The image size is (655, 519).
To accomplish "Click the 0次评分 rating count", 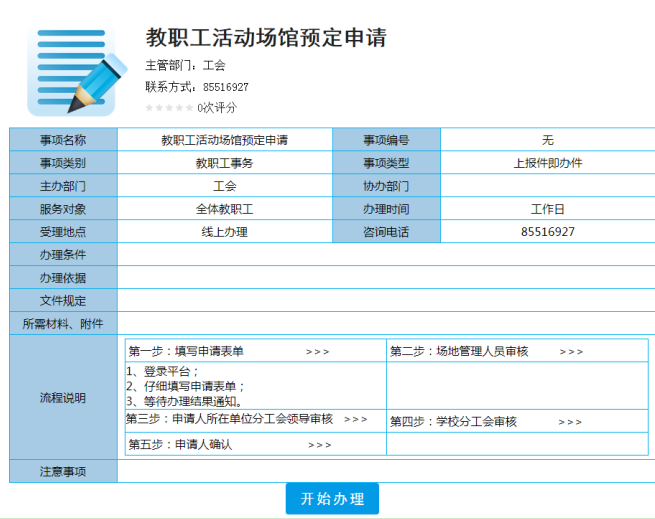I will click(x=217, y=107).
